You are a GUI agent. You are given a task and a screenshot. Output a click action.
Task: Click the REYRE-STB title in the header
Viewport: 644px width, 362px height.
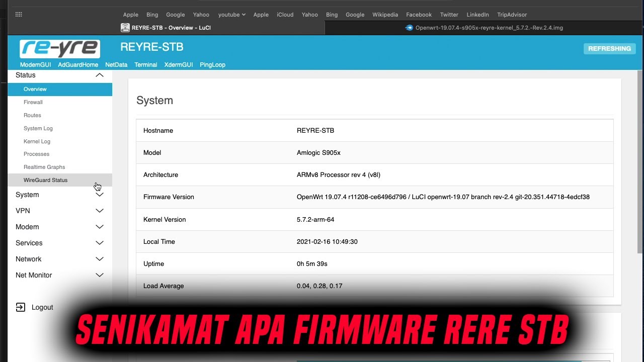[x=152, y=47]
